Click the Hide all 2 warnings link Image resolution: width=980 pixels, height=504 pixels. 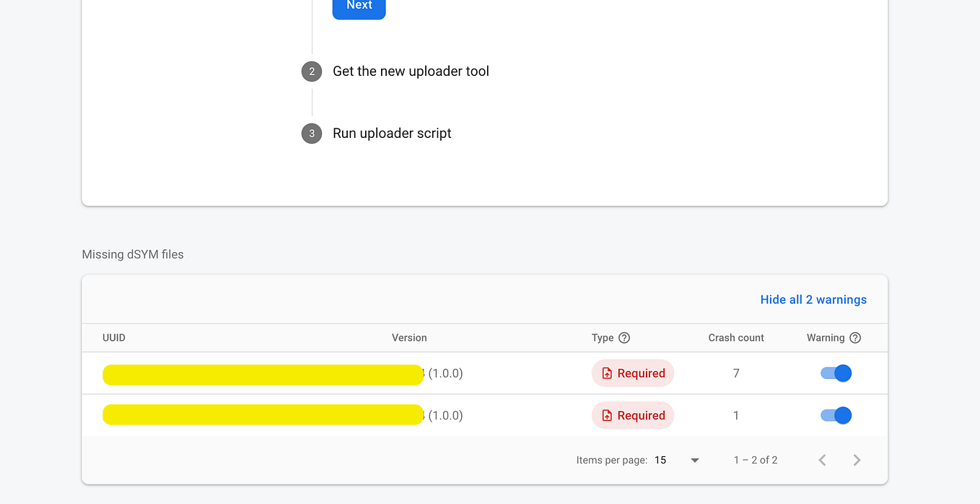coord(813,299)
